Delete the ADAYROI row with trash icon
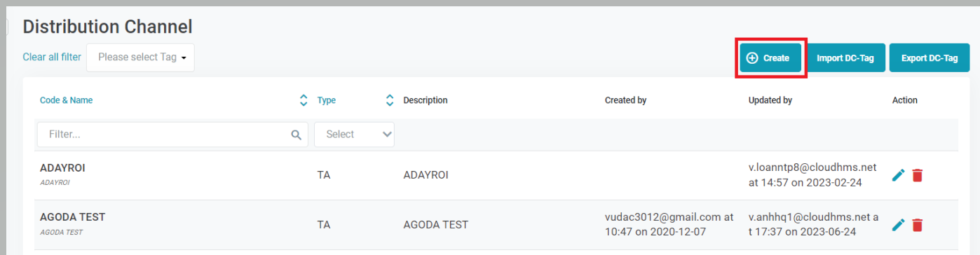 coord(917,175)
